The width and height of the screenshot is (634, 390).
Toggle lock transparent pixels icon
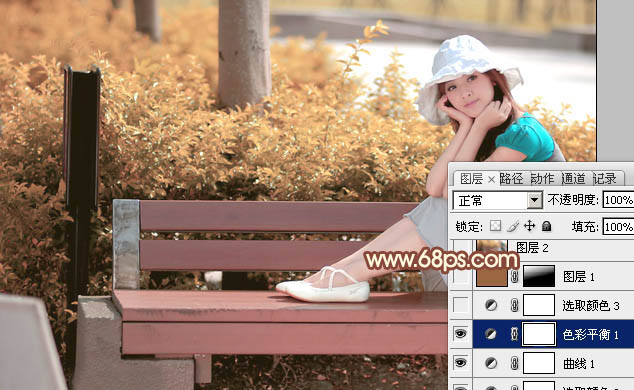click(495, 226)
